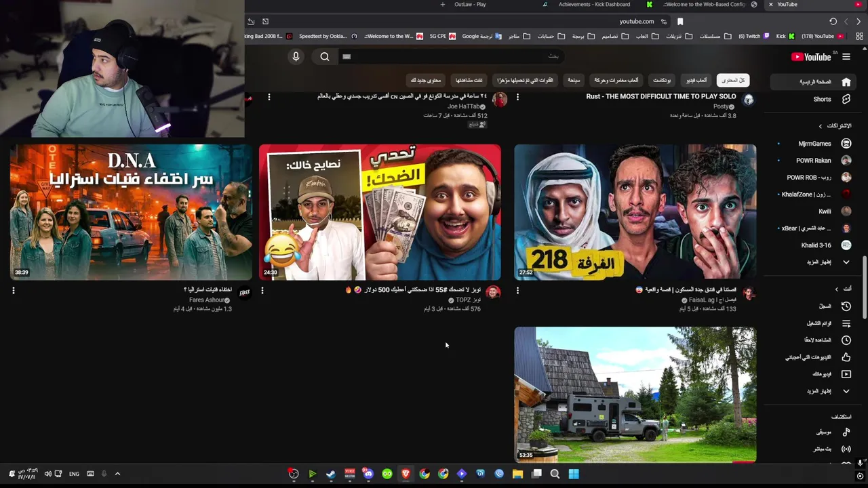This screenshot has height=488, width=868.
Task: Click the page vertical scrollbar
Action: coord(864,288)
